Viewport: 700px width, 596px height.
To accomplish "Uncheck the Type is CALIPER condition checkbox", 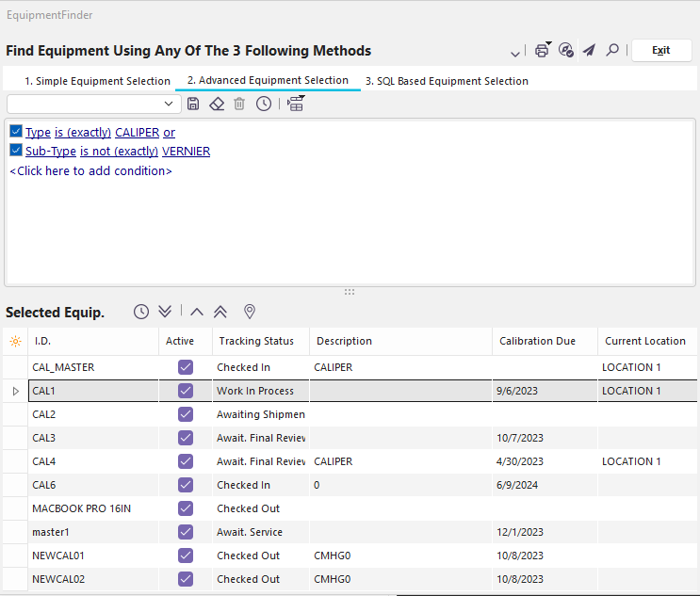I will pos(16,132).
